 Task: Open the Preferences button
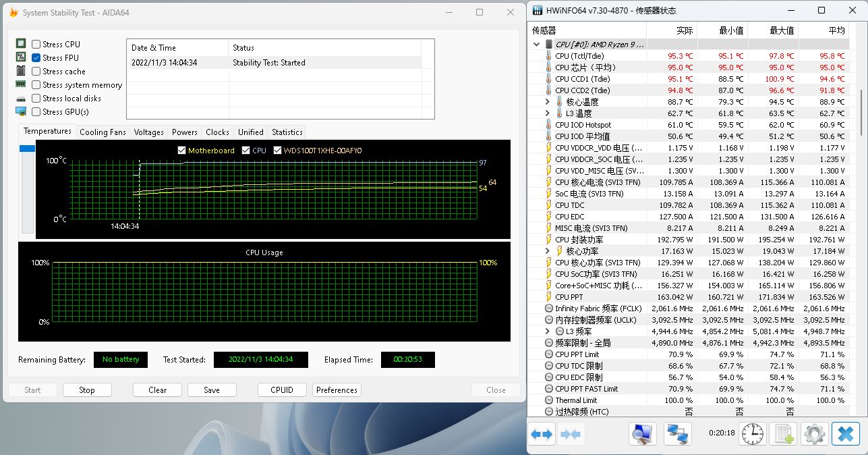point(337,390)
